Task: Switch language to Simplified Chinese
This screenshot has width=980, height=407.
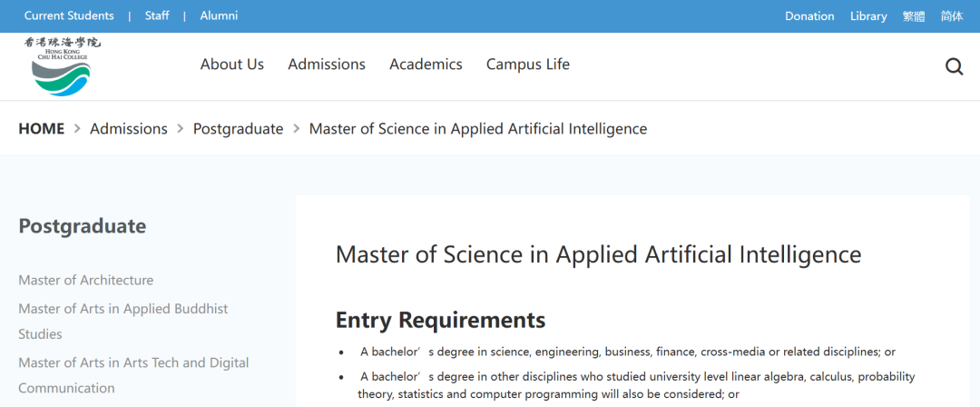Action: [x=952, y=16]
